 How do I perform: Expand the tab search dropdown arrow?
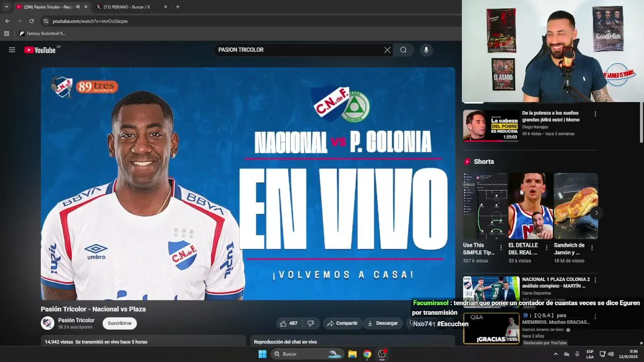(x=6, y=7)
